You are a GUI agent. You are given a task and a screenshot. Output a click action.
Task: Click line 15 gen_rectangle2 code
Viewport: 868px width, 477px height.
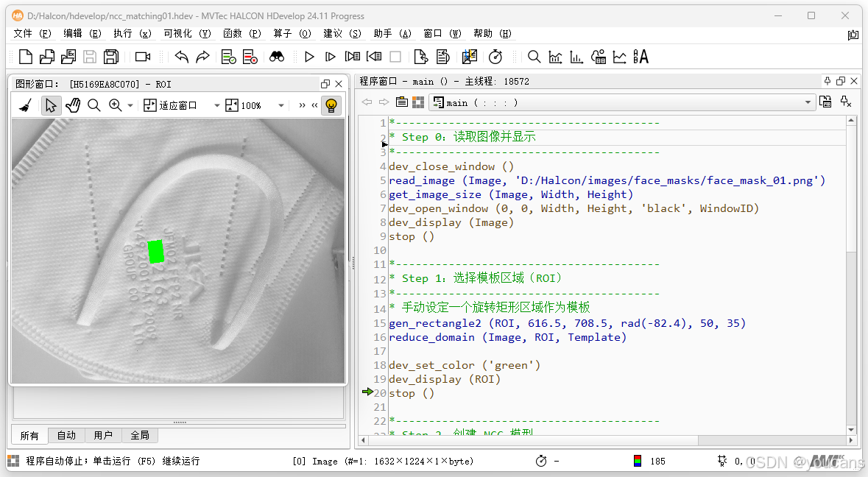(567, 323)
